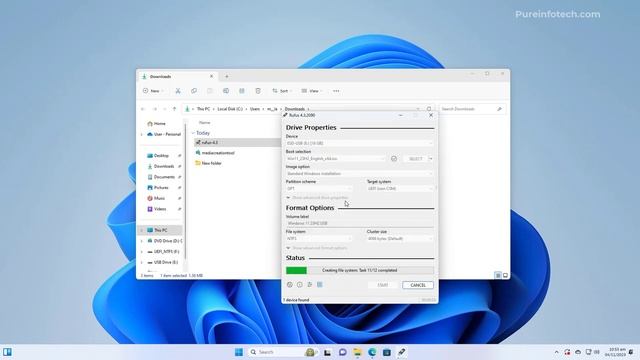This screenshot has height=360, width=640.
Task: Click the Search Downloads field
Action: (472, 109)
